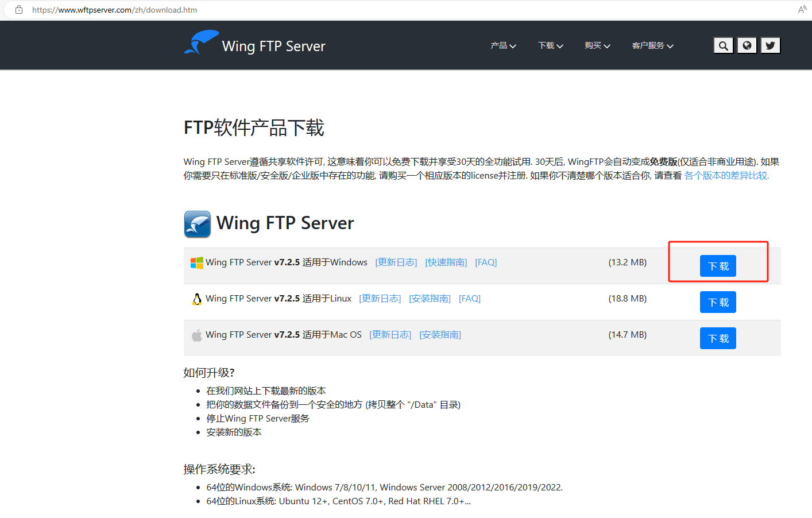Viewport: 812px width, 518px height.
Task: Click the 64位的Windows系统 requirements line
Action: click(385, 488)
